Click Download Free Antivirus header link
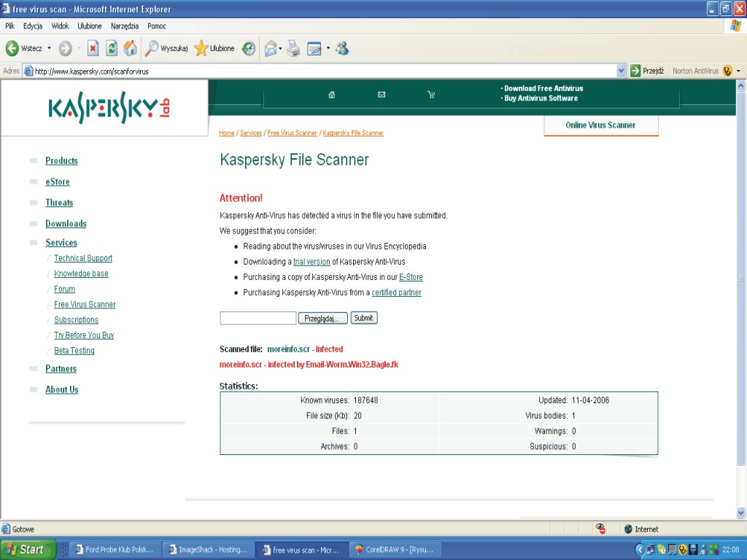The height and width of the screenshot is (560, 747). (x=543, y=88)
